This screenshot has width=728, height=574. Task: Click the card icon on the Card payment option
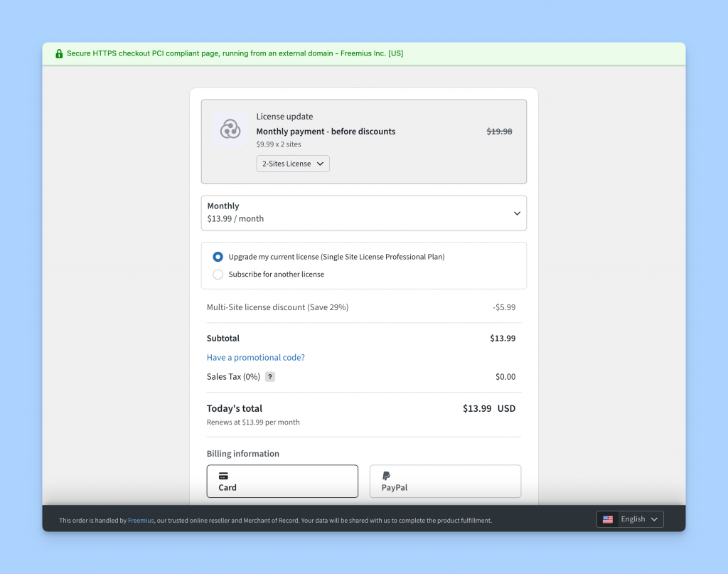pos(223,477)
